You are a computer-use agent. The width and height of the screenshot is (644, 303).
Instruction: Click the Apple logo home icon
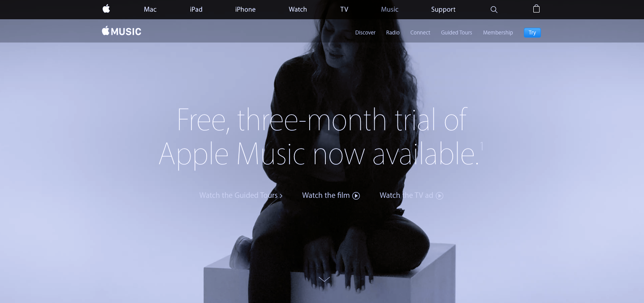106,9
